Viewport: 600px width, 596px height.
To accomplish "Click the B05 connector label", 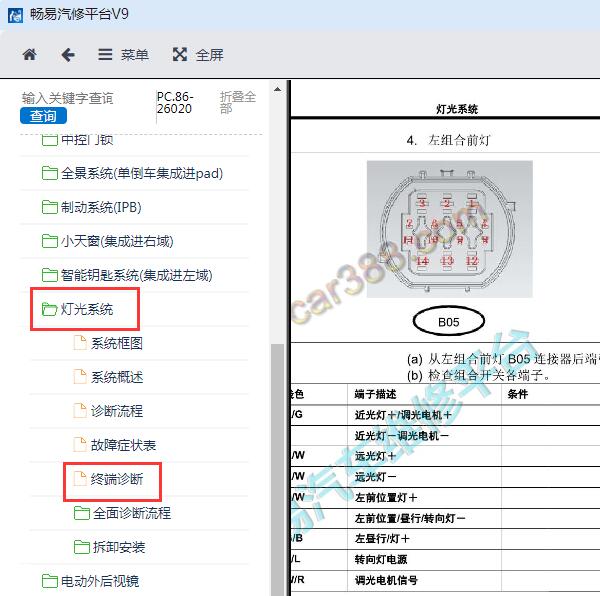I will (448, 322).
